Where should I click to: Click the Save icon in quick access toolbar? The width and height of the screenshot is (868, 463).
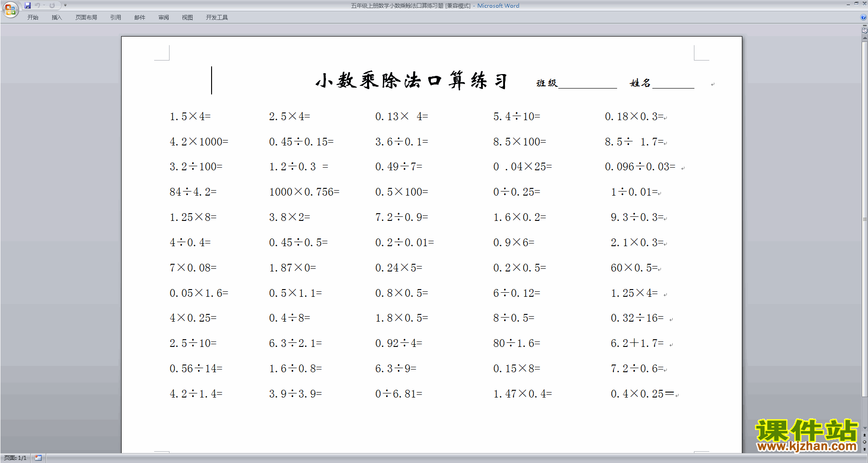(28, 5)
